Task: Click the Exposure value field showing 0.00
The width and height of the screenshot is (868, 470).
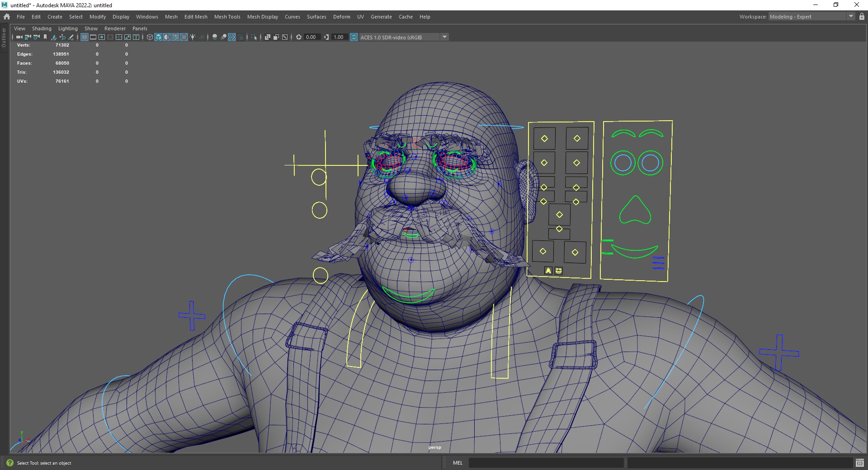Action: tap(312, 37)
